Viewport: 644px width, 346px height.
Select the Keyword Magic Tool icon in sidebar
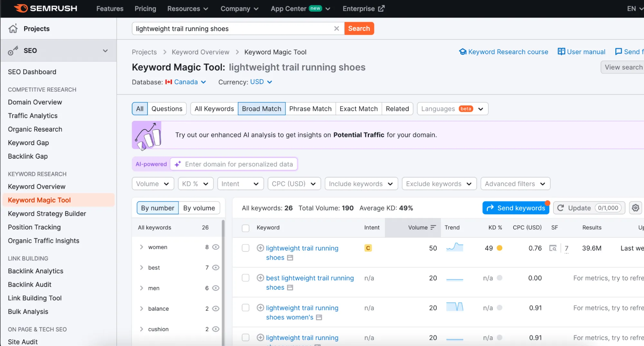click(39, 200)
